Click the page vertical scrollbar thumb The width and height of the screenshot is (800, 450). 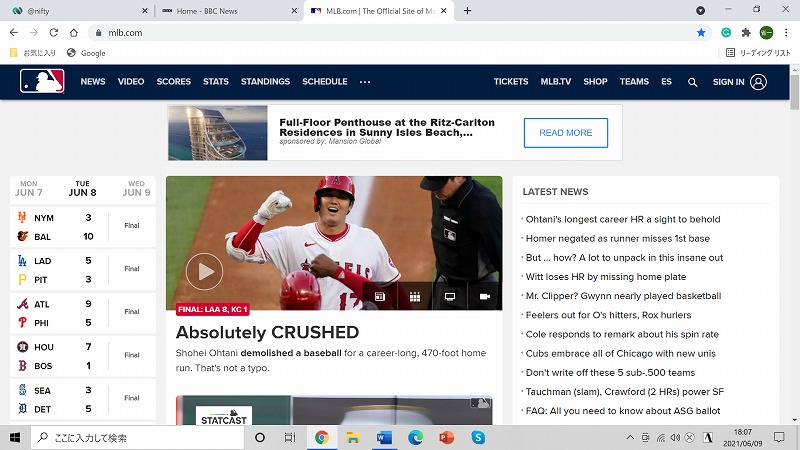coord(794,92)
